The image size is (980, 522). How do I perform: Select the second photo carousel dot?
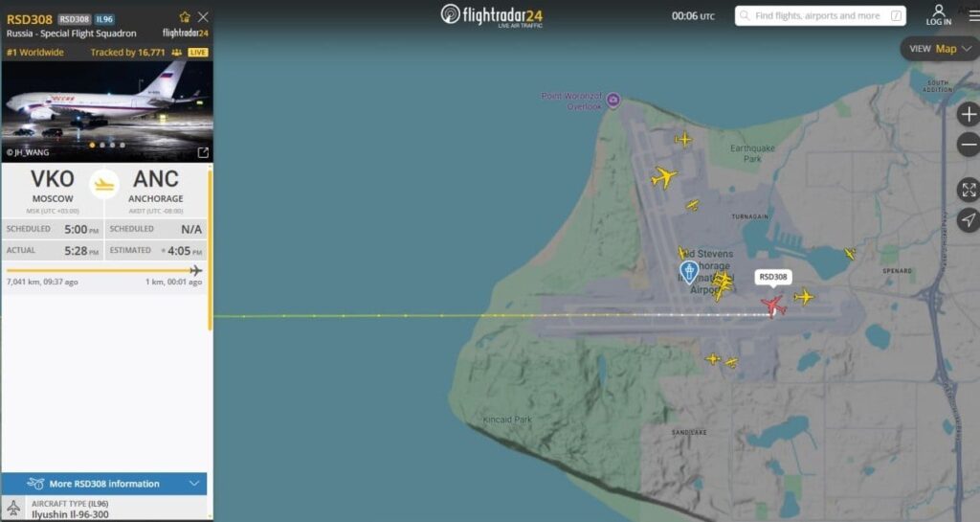click(x=102, y=145)
